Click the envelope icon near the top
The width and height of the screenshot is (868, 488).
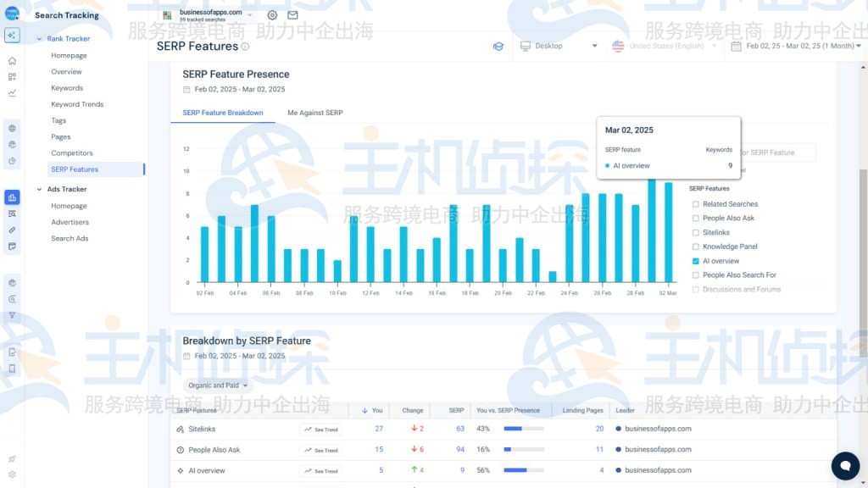(292, 14)
